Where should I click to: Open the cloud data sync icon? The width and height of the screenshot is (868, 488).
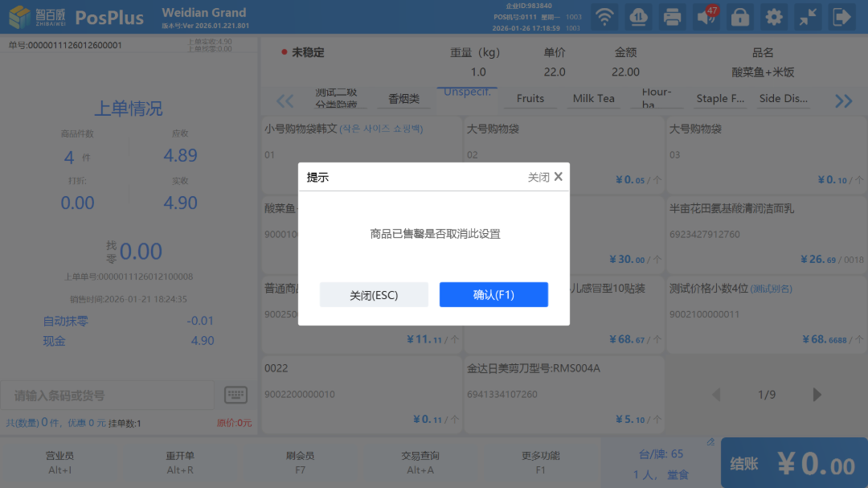[x=639, y=17]
